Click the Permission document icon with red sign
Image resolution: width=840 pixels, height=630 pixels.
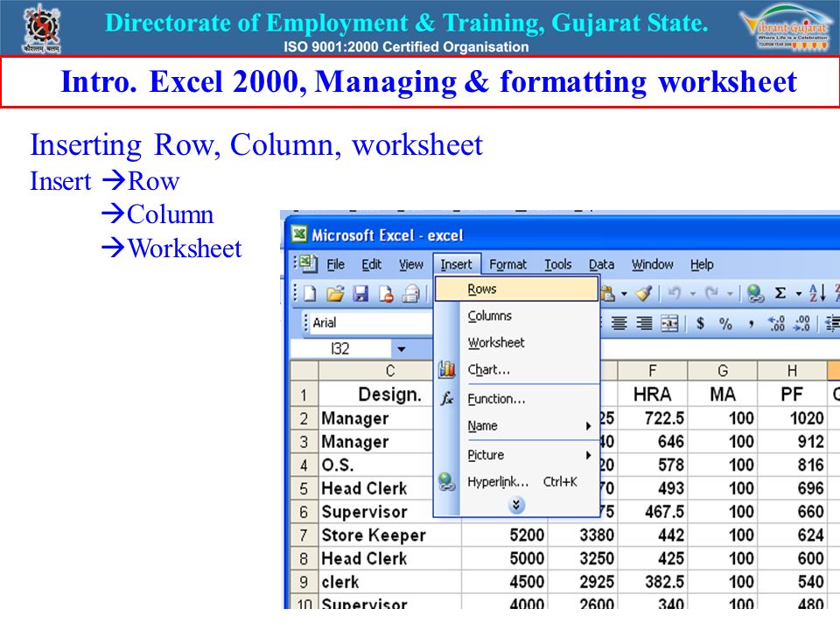pos(386,294)
